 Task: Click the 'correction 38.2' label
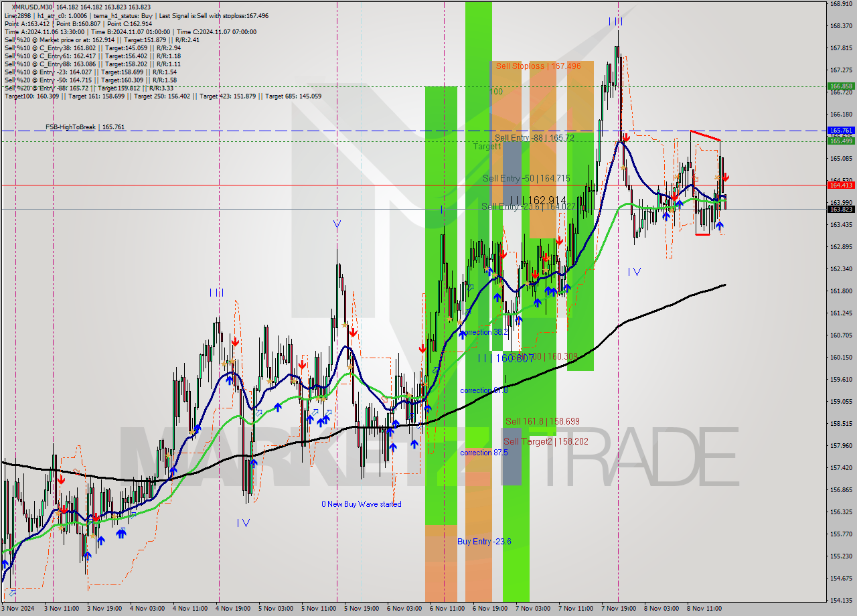[484, 332]
